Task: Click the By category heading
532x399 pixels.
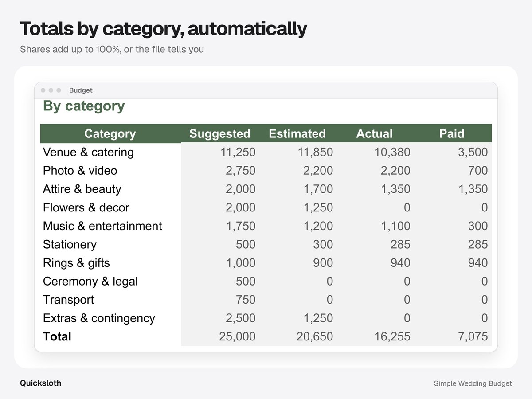Action: pos(84,106)
